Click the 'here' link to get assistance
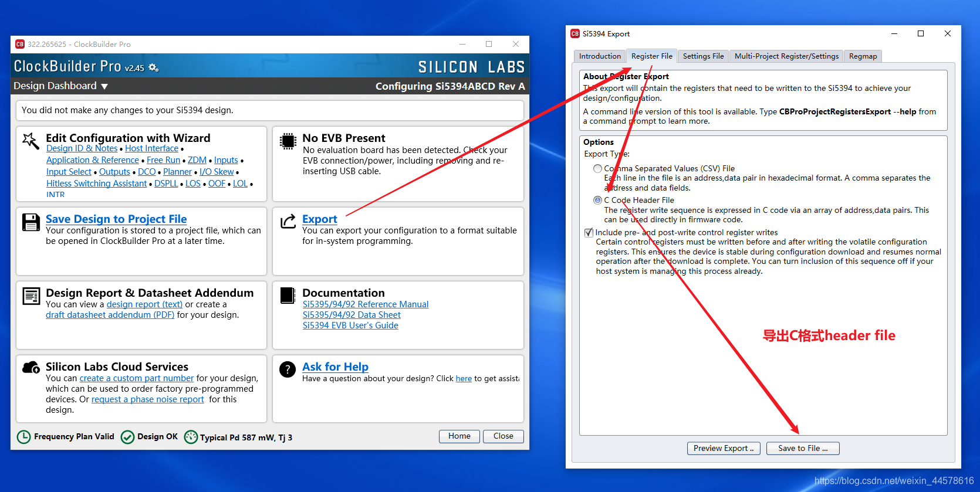 464,379
